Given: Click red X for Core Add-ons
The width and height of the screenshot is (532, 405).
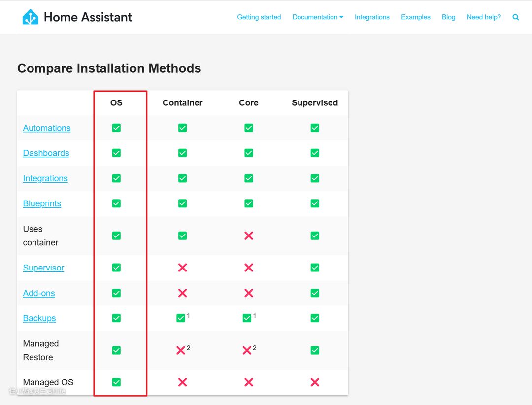Looking at the screenshot, I should click(x=249, y=293).
